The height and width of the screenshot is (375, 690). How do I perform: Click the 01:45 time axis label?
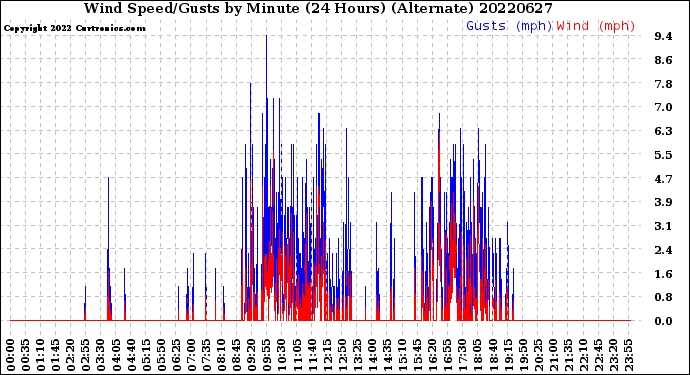(x=55, y=355)
